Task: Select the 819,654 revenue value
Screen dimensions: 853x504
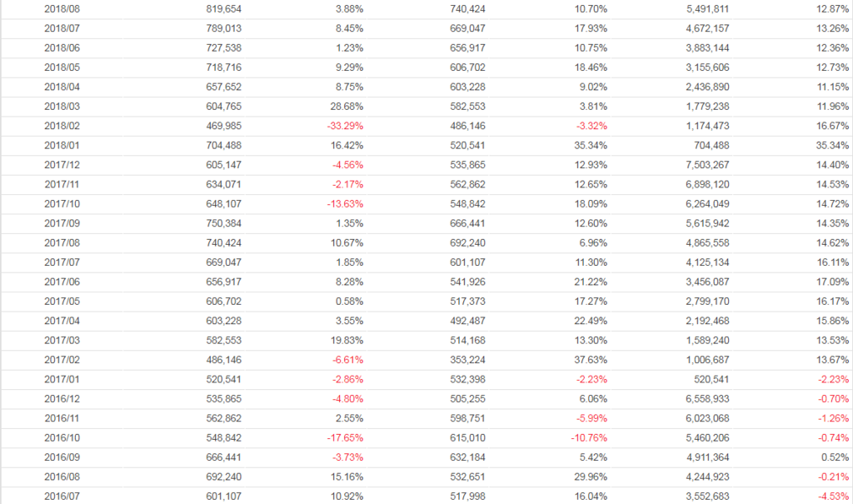Action: (225, 9)
